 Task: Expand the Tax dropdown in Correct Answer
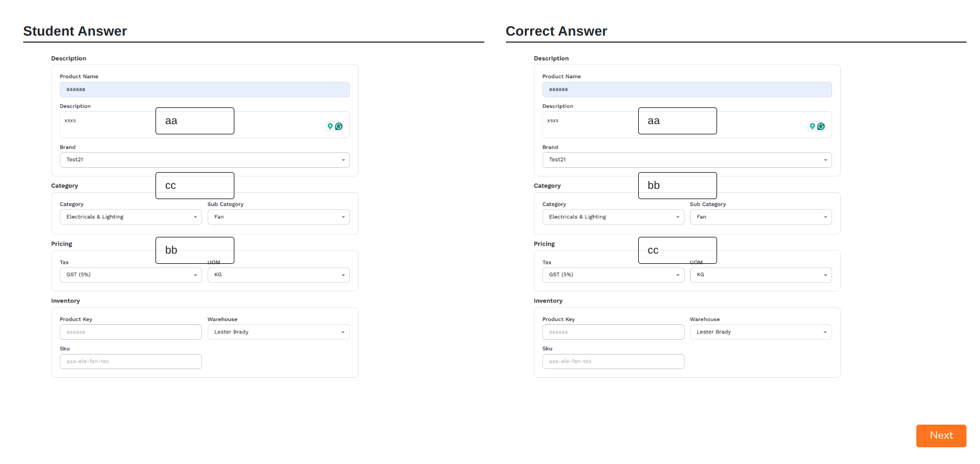point(613,275)
